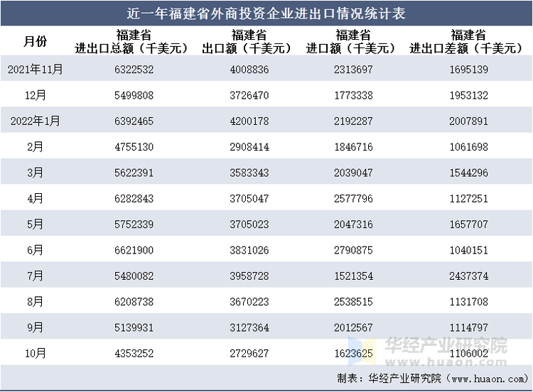This screenshot has width=533, height=392.
Task: Click the 2021年11月 row label
Action: click(x=36, y=70)
